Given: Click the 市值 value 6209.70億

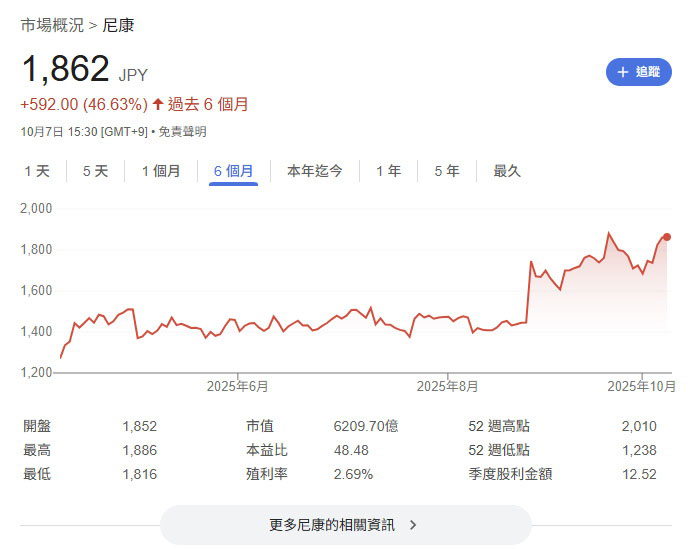Looking at the screenshot, I should coord(366,426).
